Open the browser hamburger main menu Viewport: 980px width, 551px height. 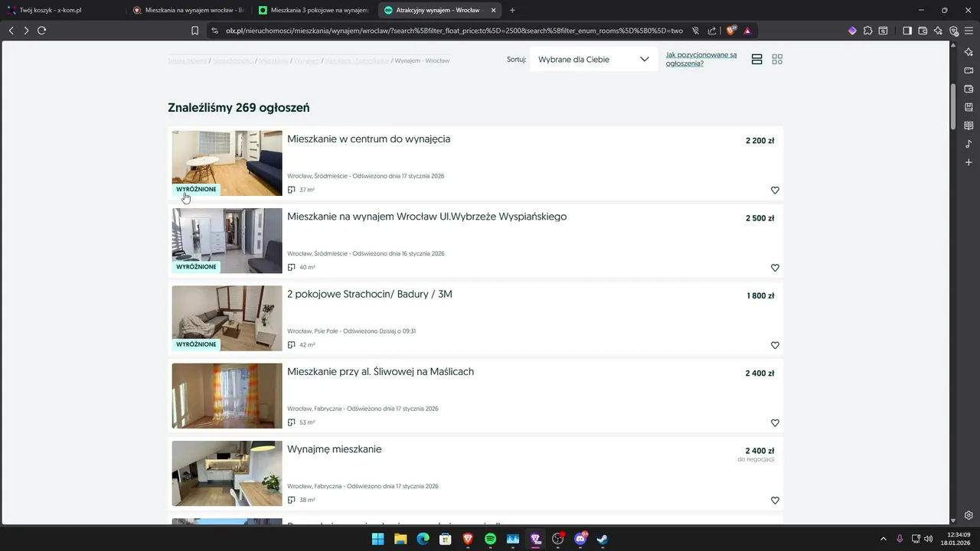(969, 31)
